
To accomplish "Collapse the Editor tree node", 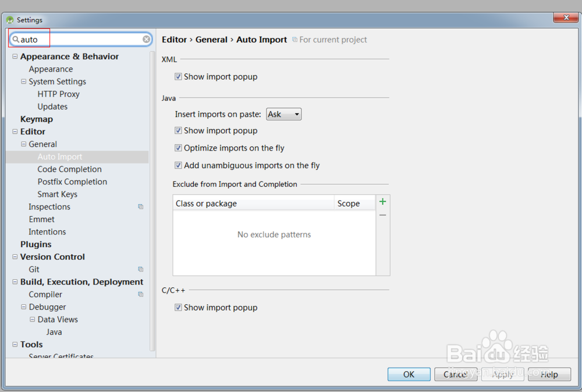I will pyautogui.click(x=15, y=131).
